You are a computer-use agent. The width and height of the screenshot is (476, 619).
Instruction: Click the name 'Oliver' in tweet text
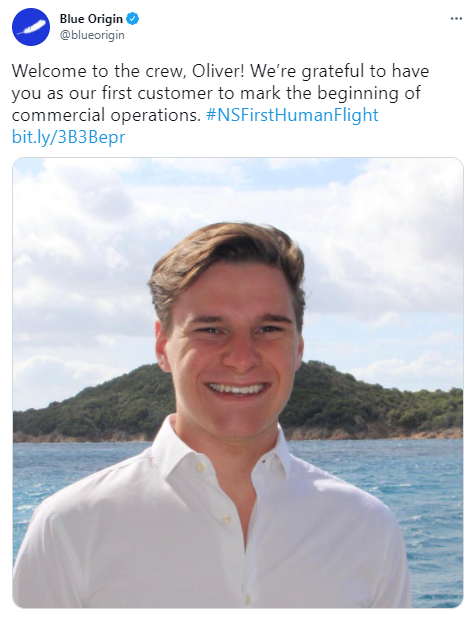pos(218,71)
